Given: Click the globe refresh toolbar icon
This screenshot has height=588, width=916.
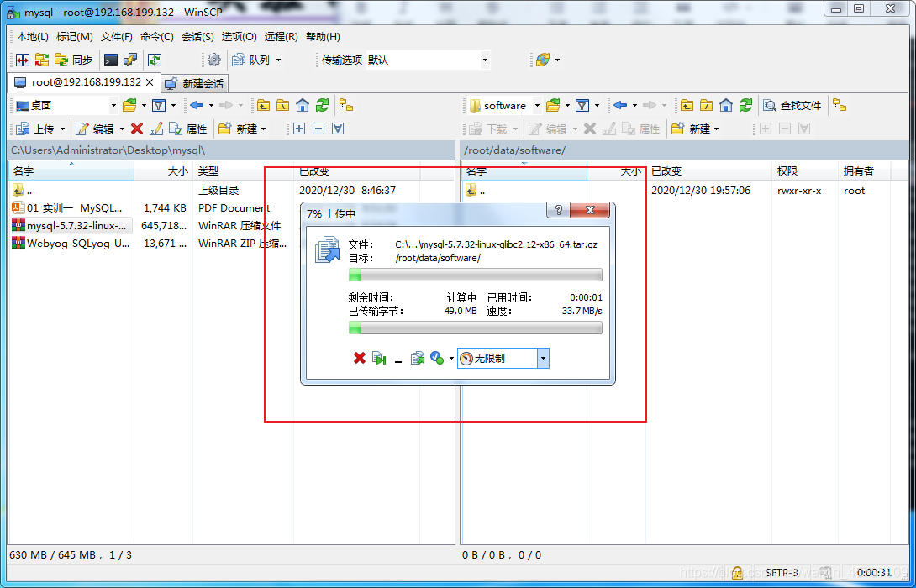Looking at the screenshot, I should tap(543, 60).
